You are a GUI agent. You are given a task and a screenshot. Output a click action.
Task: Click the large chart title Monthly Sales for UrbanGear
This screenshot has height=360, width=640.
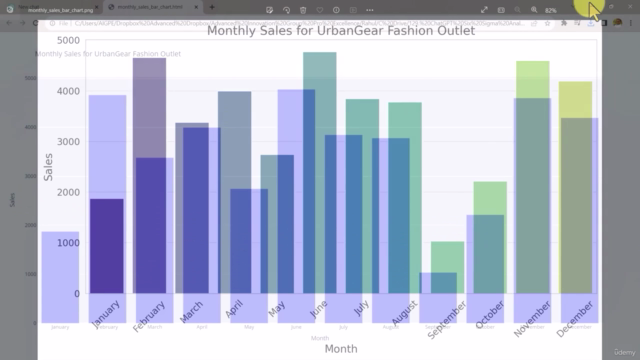pos(341,31)
